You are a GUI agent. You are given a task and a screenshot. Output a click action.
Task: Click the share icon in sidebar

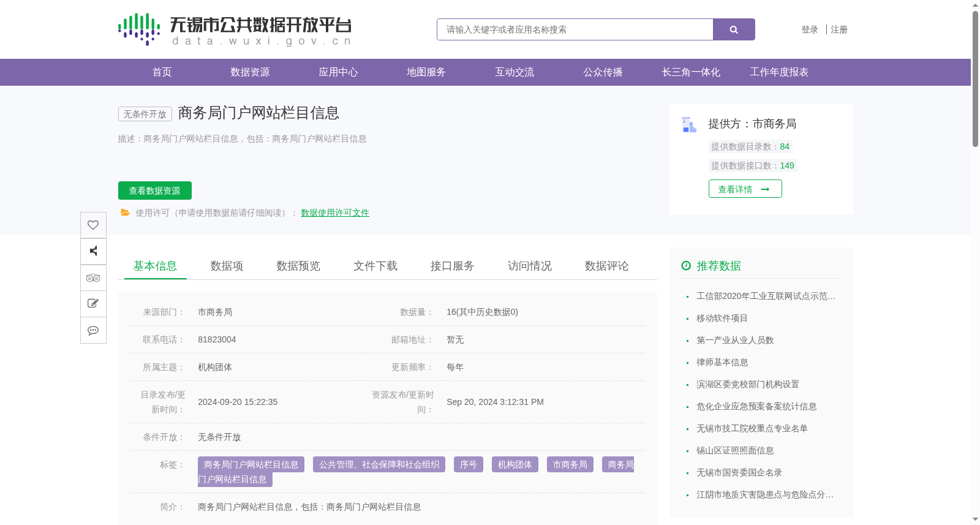93,251
